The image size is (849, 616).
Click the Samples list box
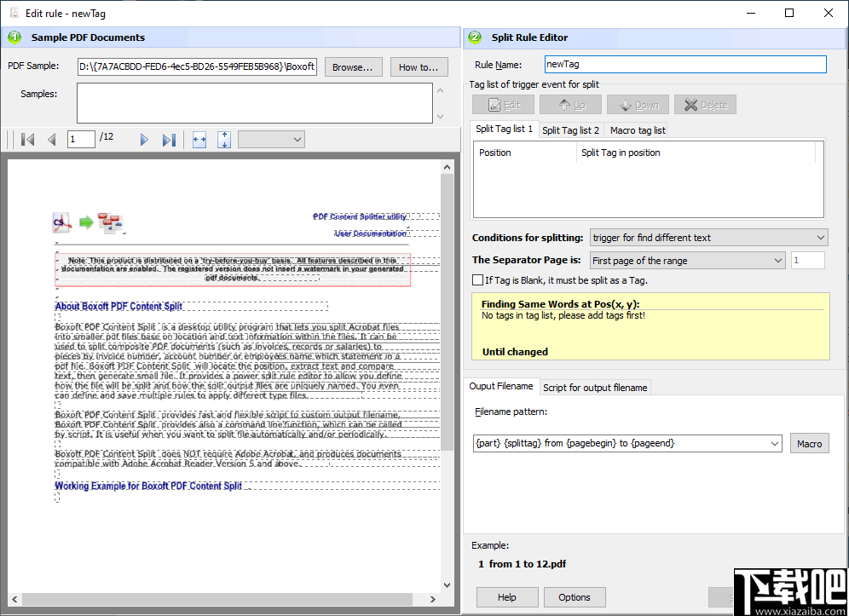(x=255, y=103)
